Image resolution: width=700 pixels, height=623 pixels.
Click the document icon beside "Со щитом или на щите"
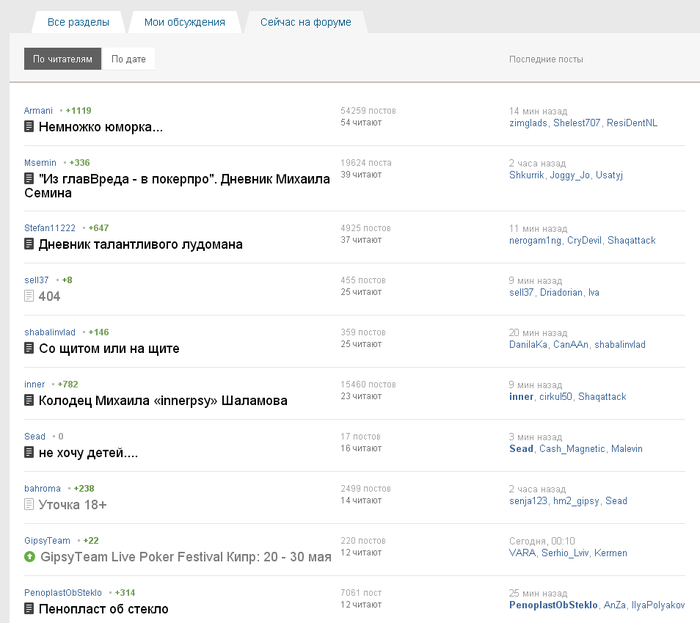point(29,348)
